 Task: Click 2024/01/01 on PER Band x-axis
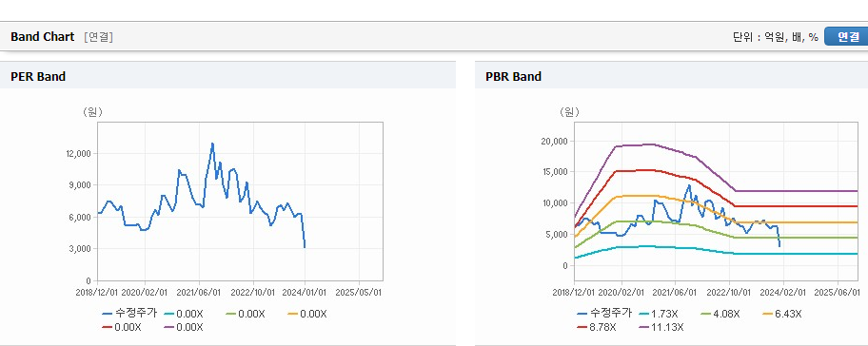tap(305, 292)
